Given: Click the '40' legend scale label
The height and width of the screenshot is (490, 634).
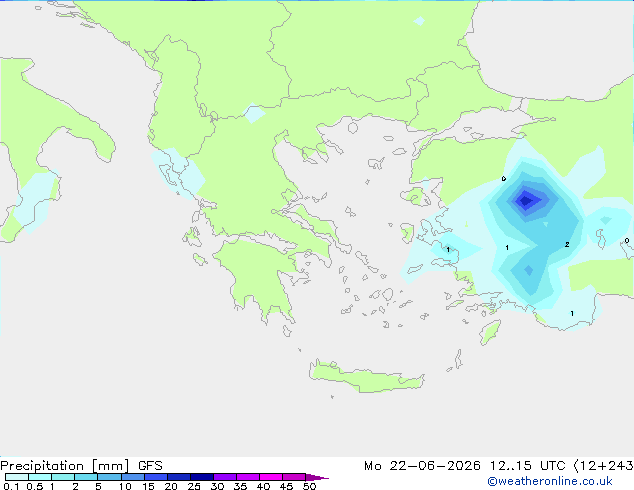Looking at the screenshot, I should click(263, 486).
